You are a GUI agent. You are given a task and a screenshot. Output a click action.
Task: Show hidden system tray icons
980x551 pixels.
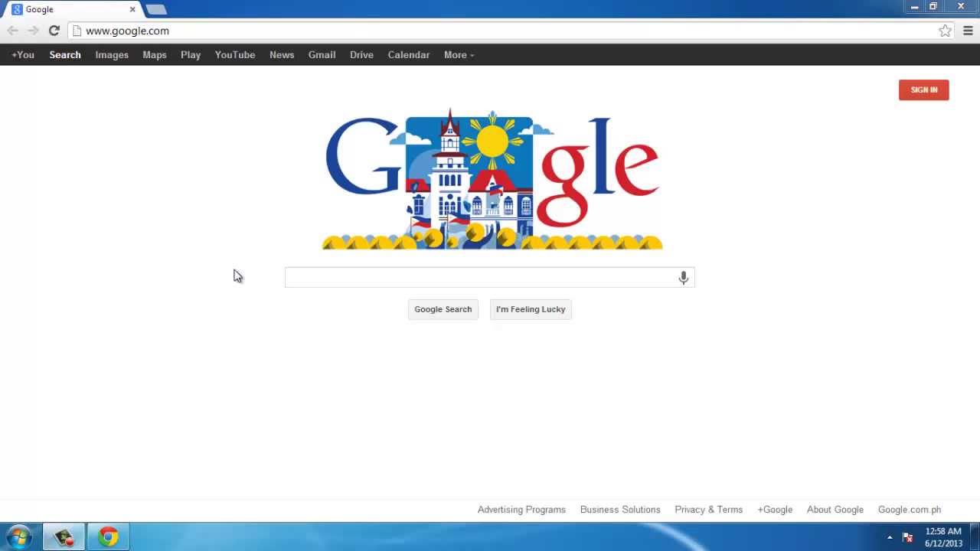point(890,537)
